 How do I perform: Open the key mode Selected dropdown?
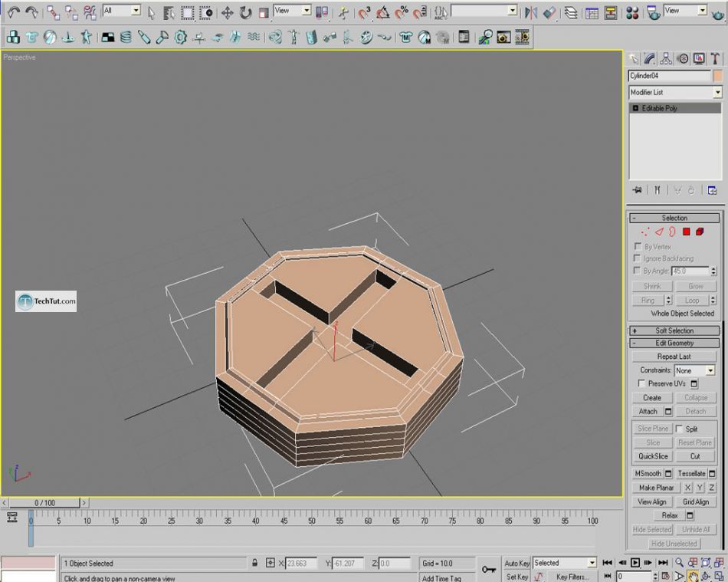tap(592, 563)
